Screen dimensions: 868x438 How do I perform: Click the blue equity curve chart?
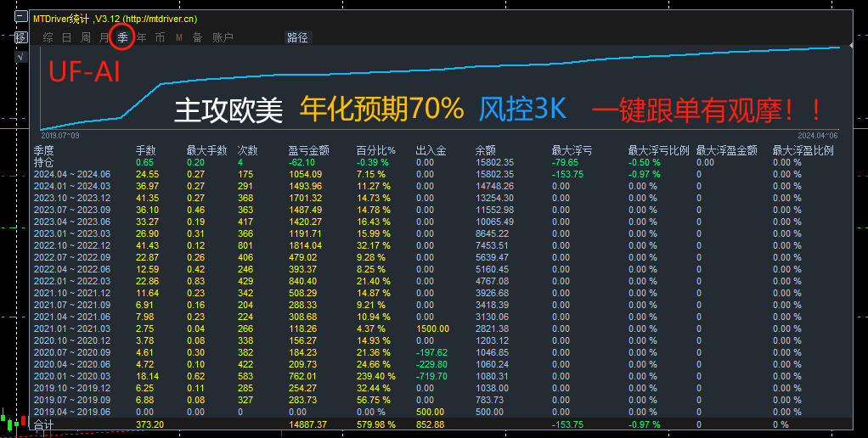[x=440, y=88]
